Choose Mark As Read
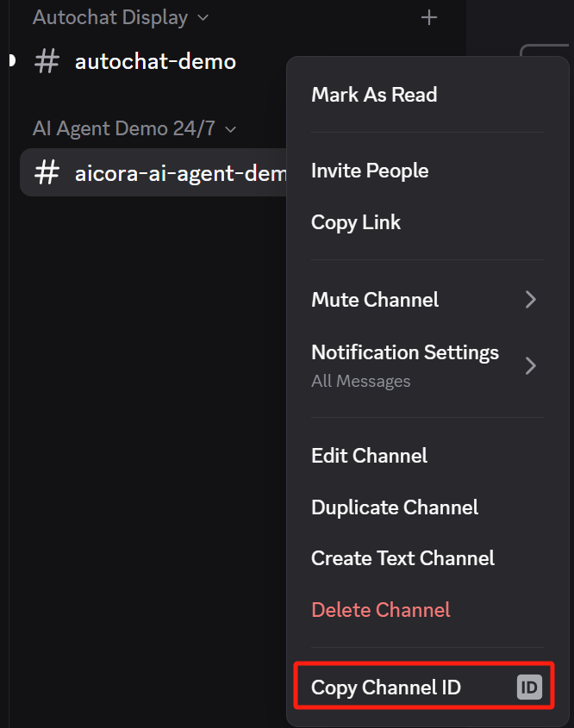This screenshot has height=728, width=574. coord(374,95)
